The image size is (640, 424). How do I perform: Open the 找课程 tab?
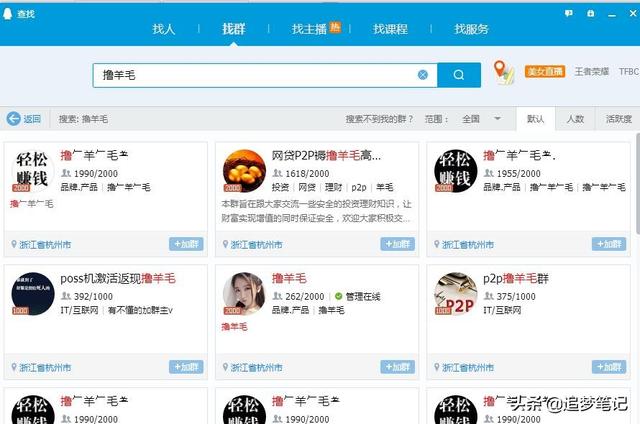(x=390, y=29)
